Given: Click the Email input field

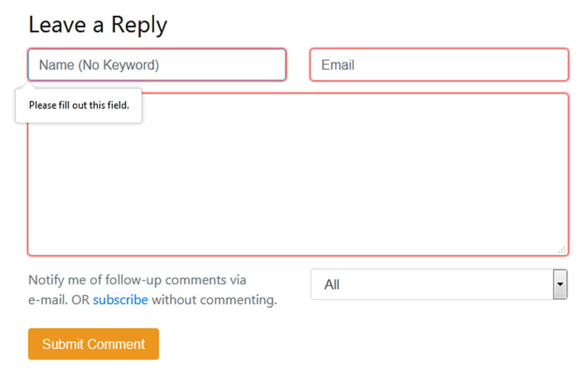Looking at the screenshot, I should (x=439, y=65).
